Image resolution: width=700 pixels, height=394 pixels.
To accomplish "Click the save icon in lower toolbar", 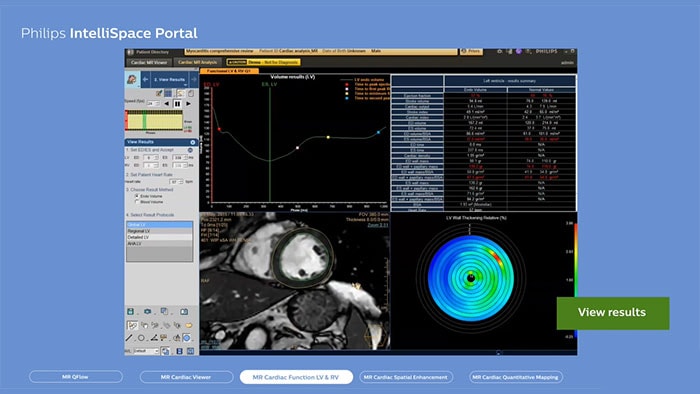I will tap(130, 311).
